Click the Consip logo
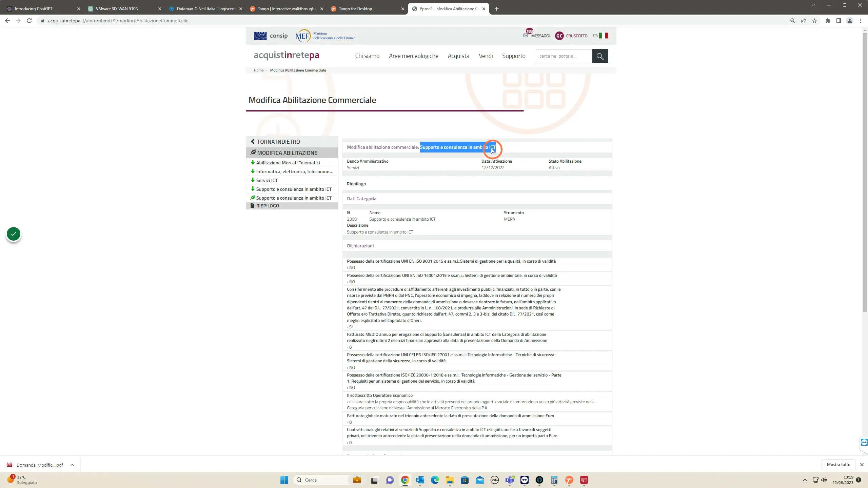 click(x=271, y=36)
